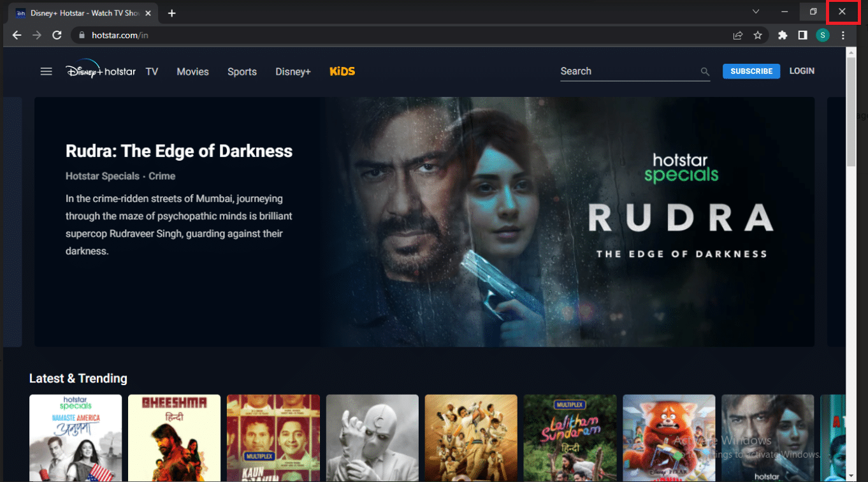Click the search magnifier icon
The width and height of the screenshot is (868, 482).
point(705,72)
